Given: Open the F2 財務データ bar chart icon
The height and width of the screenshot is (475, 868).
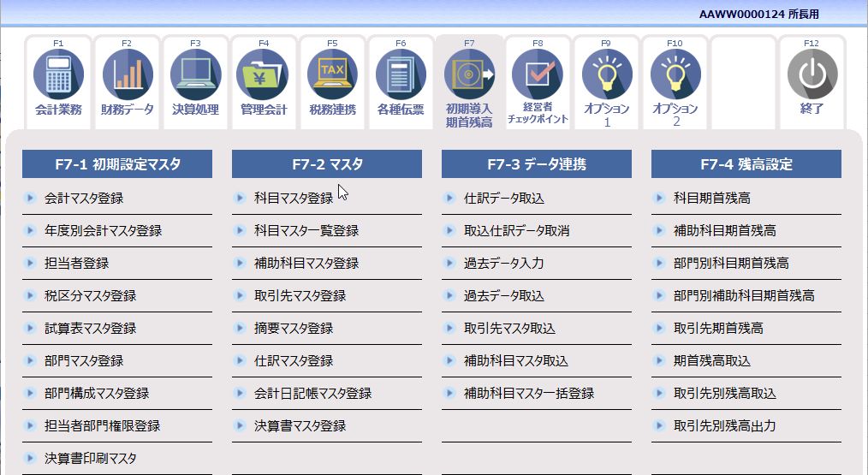Looking at the screenshot, I should 128,74.
